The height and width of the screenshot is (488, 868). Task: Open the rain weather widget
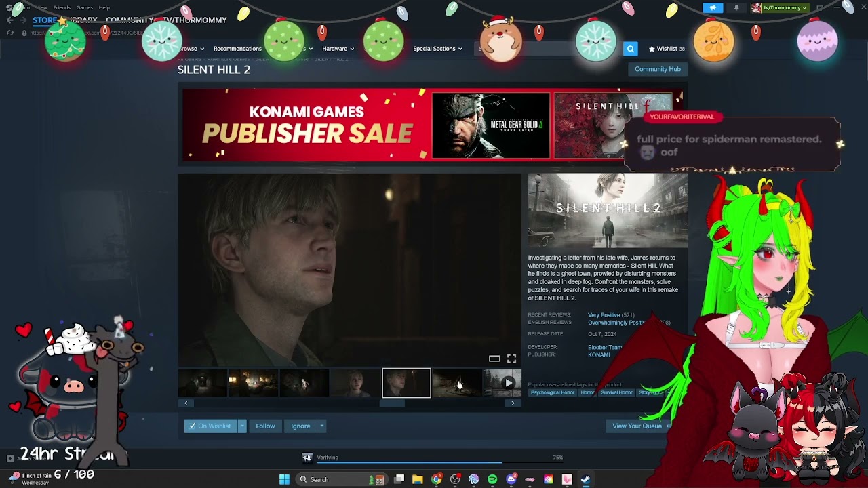(x=31, y=479)
